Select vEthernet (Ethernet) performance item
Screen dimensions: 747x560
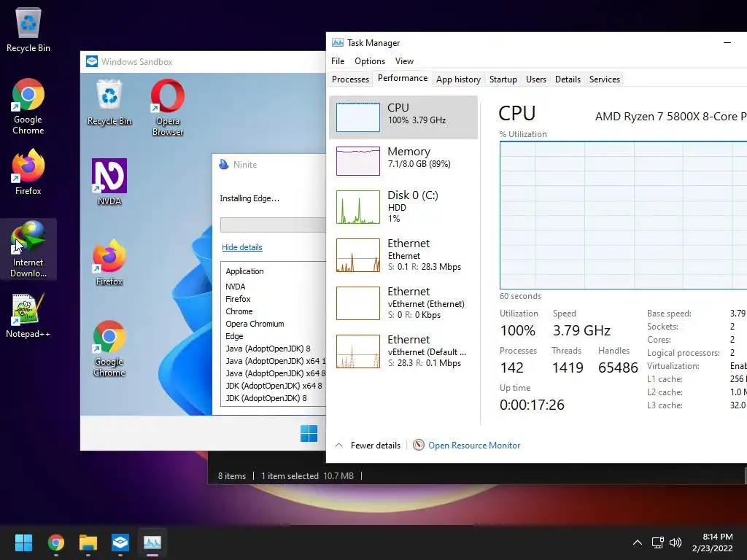[403, 303]
